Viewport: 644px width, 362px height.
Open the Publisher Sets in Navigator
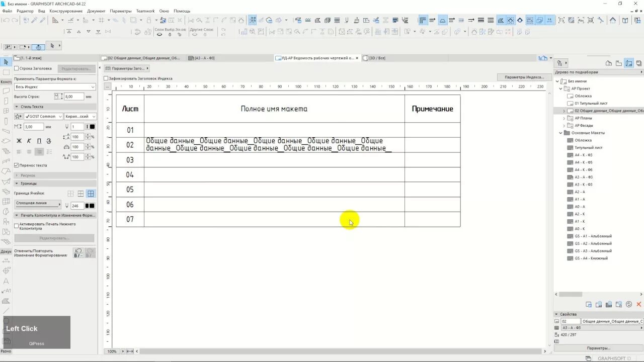(x=638, y=63)
